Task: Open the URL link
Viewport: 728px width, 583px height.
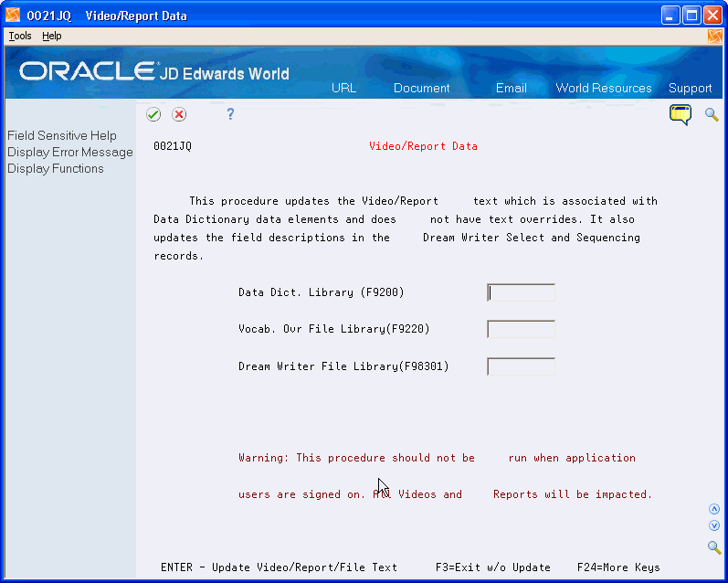Action: coord(343,89)
